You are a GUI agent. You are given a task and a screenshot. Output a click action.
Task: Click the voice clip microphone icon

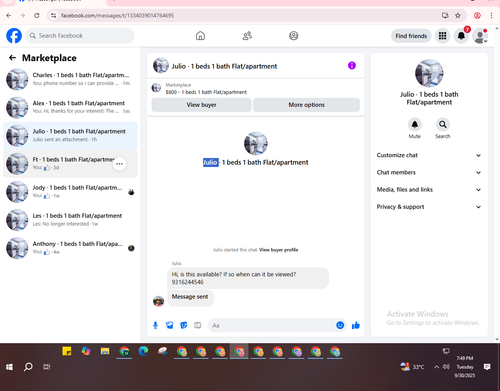pos(155,325)
